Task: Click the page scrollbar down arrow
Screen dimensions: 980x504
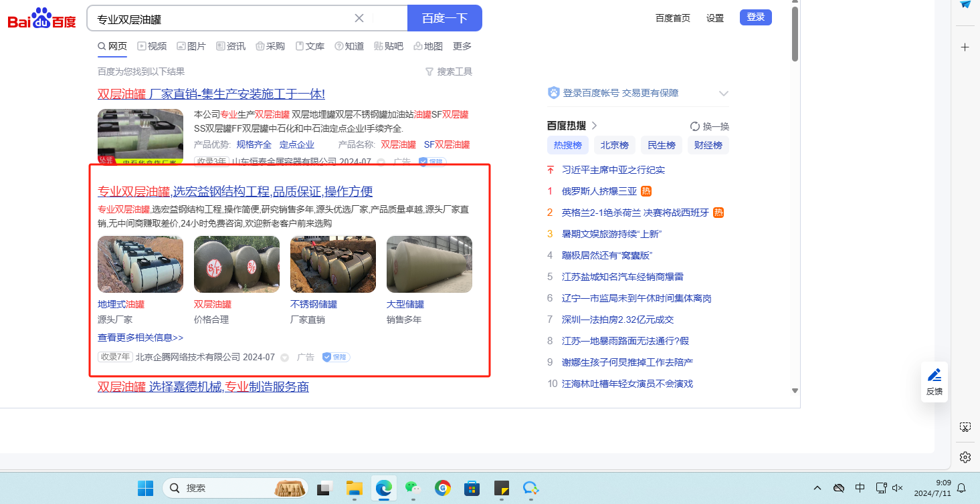Action: click(x=795, y=390)
